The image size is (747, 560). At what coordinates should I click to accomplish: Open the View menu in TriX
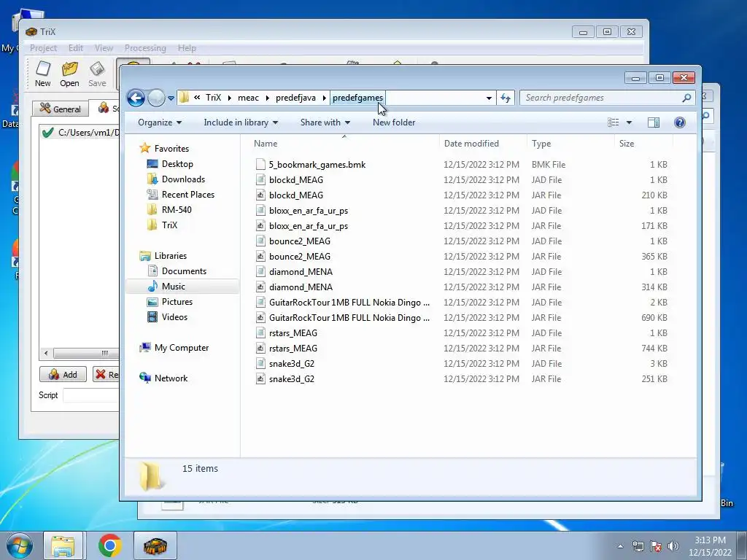click(x=104, y=48)
